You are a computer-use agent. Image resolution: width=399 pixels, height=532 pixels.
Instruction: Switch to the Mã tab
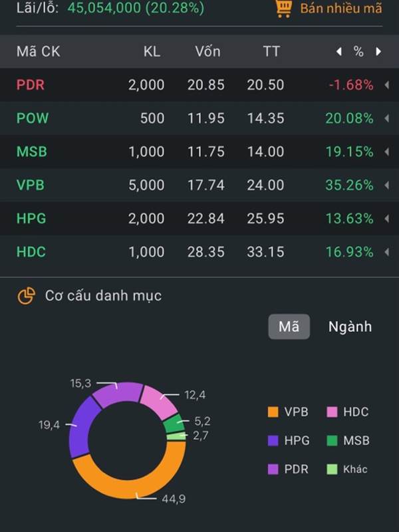coord(289,327)
